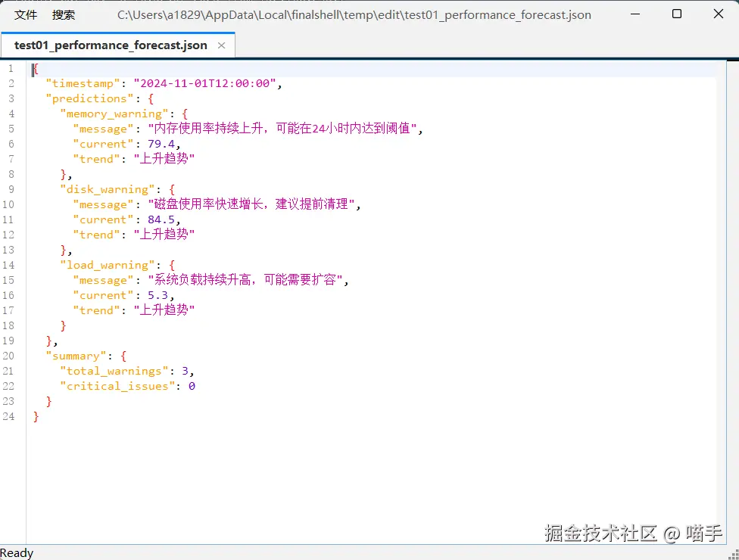
Task: Open the 搜索 menu
Action: pyautogui.click(x=63, y=15)
